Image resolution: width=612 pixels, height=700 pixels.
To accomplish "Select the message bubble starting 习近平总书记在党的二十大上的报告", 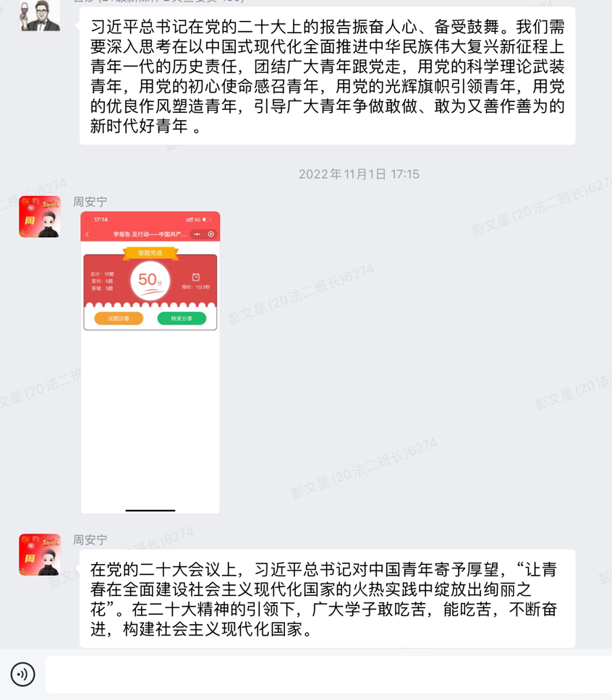I will [x=328, y=75].
